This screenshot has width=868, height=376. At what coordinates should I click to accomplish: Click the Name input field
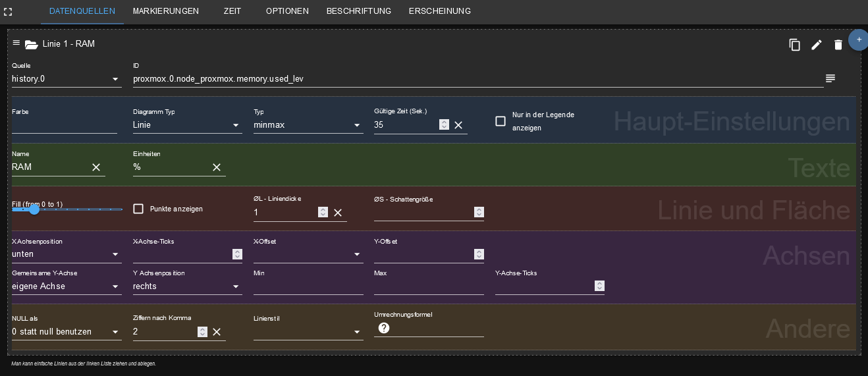tap(51, 167)
